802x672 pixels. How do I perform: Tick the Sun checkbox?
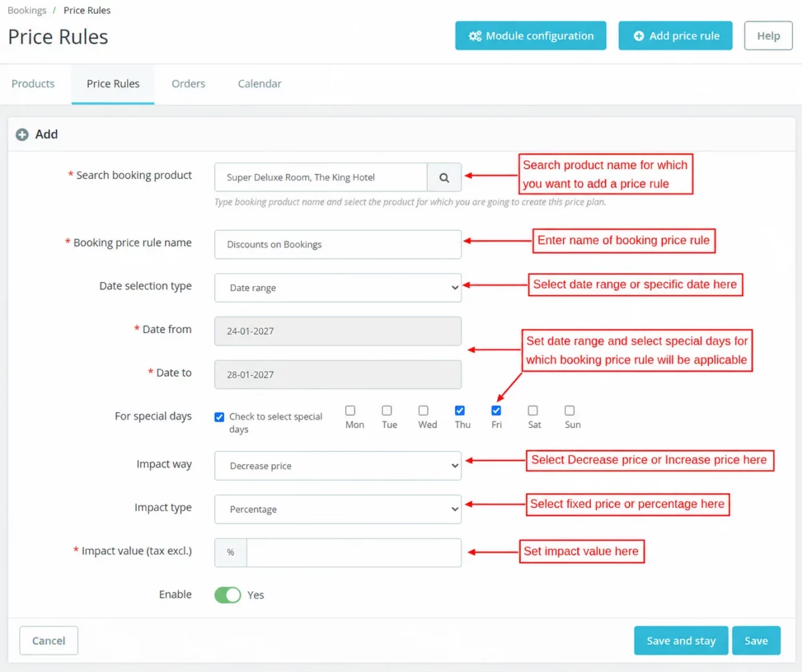(569, 411)
